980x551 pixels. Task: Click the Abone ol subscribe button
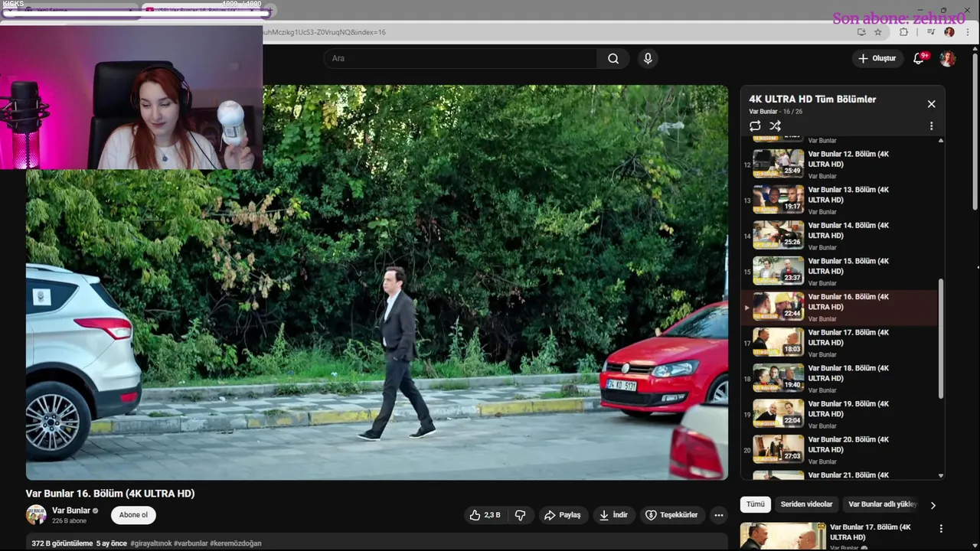tap(133, 515)
